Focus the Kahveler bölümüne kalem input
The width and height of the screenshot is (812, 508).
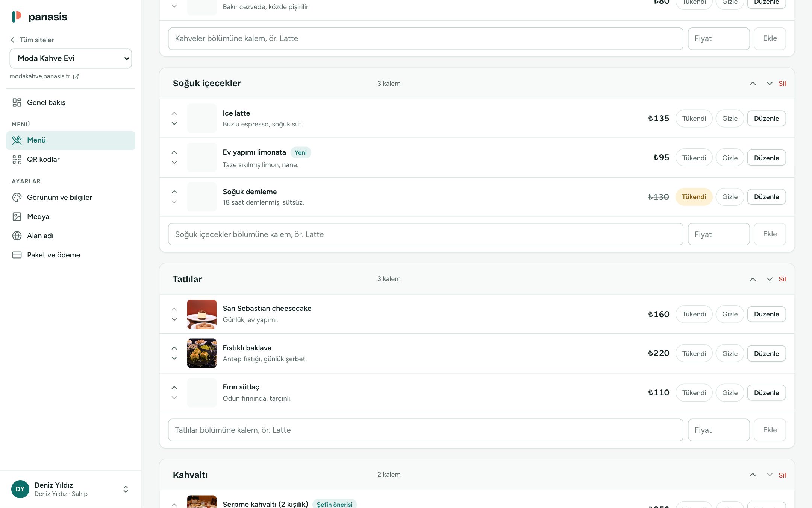pyautogui.click(x=425, y=39)
